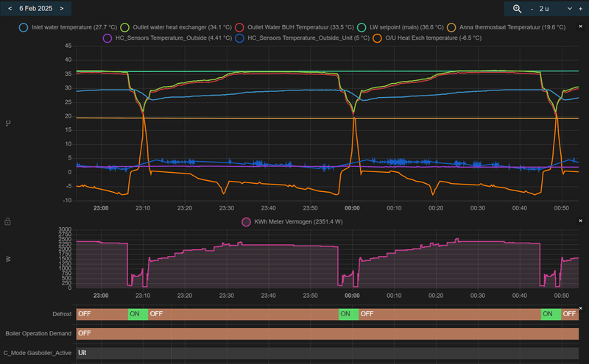Select Boiler Operation Demand OFF bar
Viewport: 589px width, 364px height.
[328, 334]
